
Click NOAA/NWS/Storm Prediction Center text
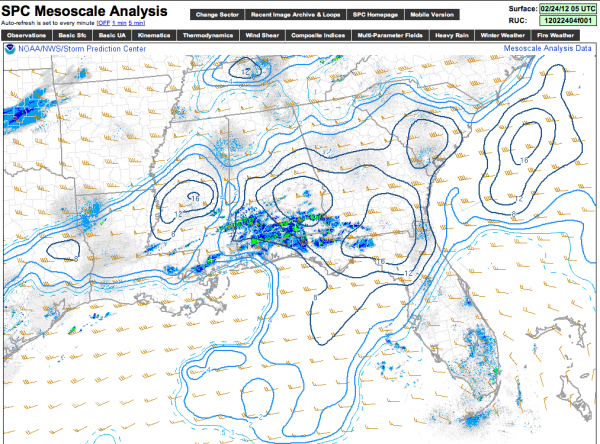[82, 49]
